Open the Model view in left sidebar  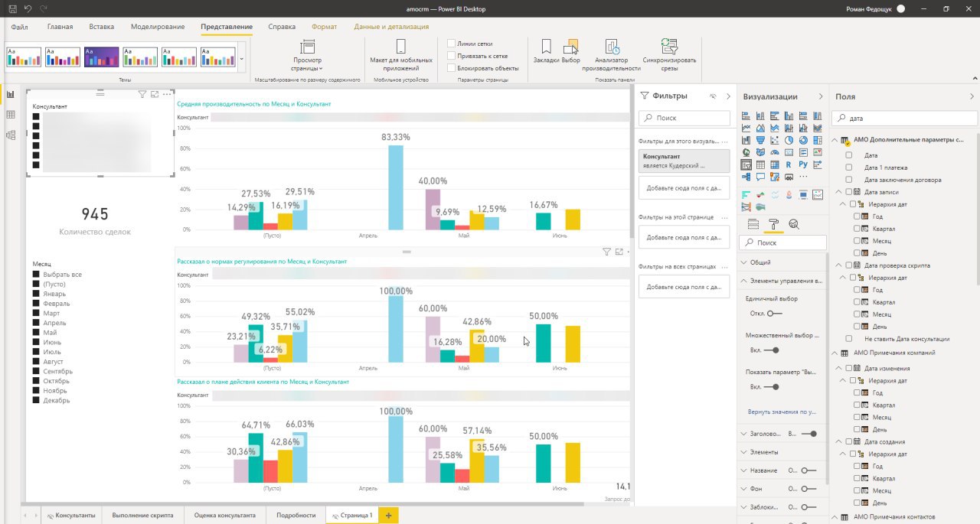coord(11,135)
